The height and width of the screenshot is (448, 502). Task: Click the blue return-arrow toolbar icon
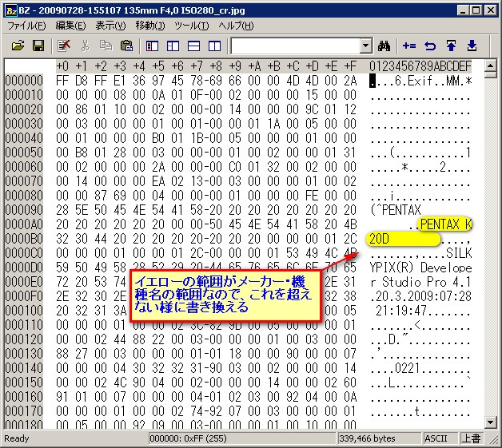pyautogui.click(x=430, y=46)
